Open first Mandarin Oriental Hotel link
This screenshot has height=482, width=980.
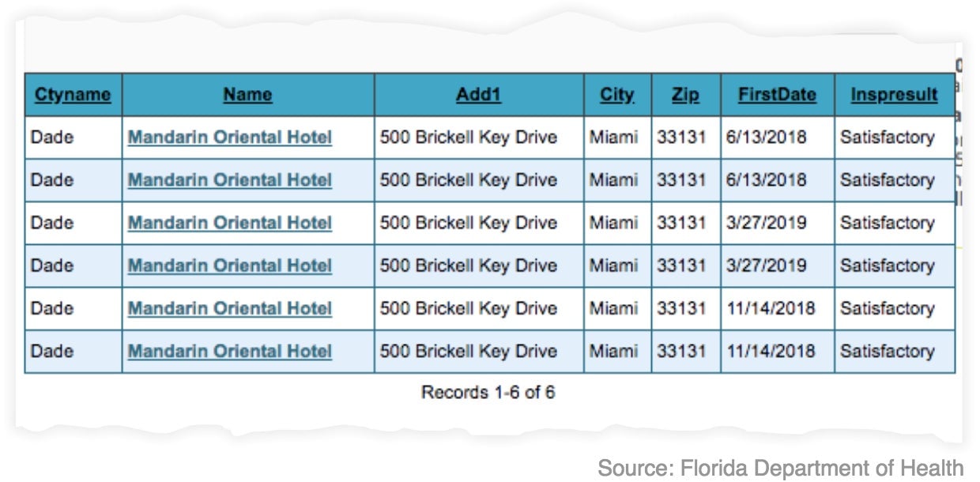(x=230, y=137)
